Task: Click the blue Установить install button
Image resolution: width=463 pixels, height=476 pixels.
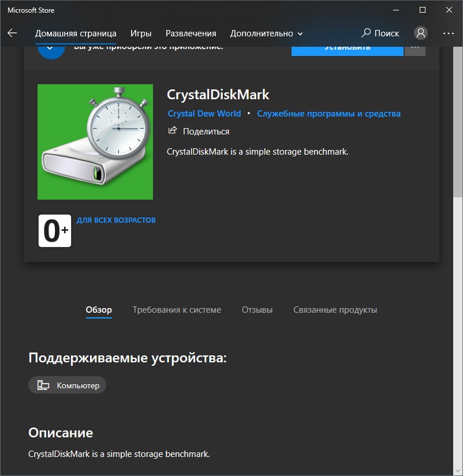Action: click(348, 51)
